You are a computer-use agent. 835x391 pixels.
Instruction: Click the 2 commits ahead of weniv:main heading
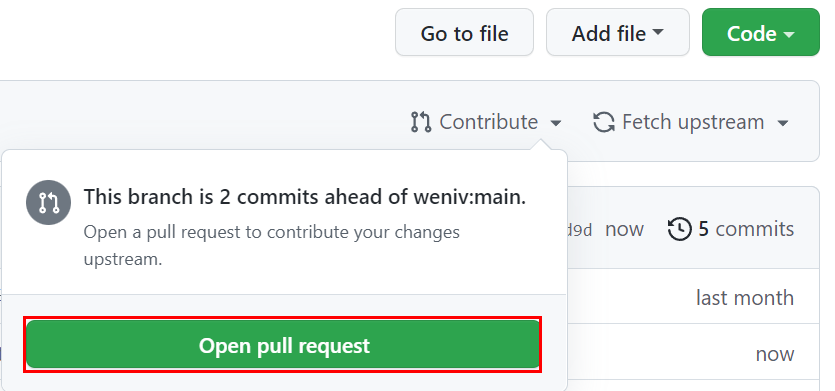(305, 197)
